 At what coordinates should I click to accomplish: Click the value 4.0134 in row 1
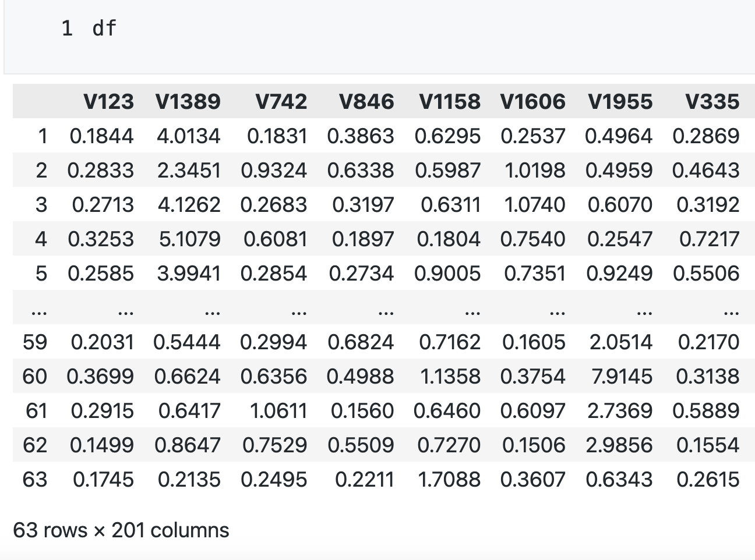(189, 136)
